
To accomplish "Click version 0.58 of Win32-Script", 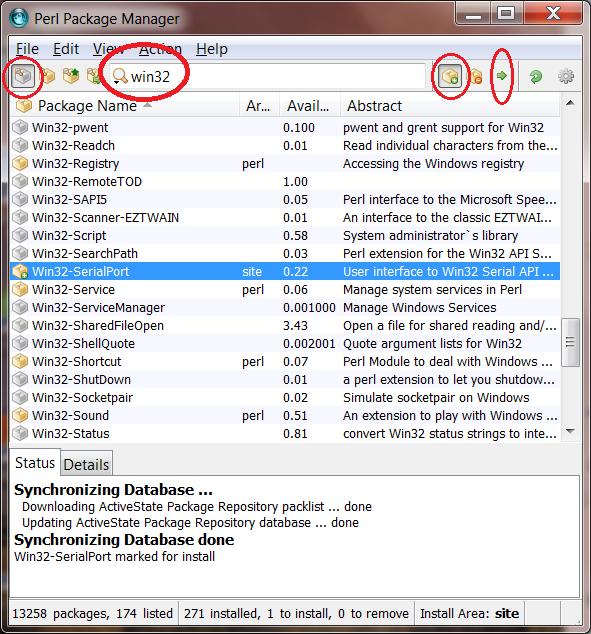I will [x=296, y=236].
